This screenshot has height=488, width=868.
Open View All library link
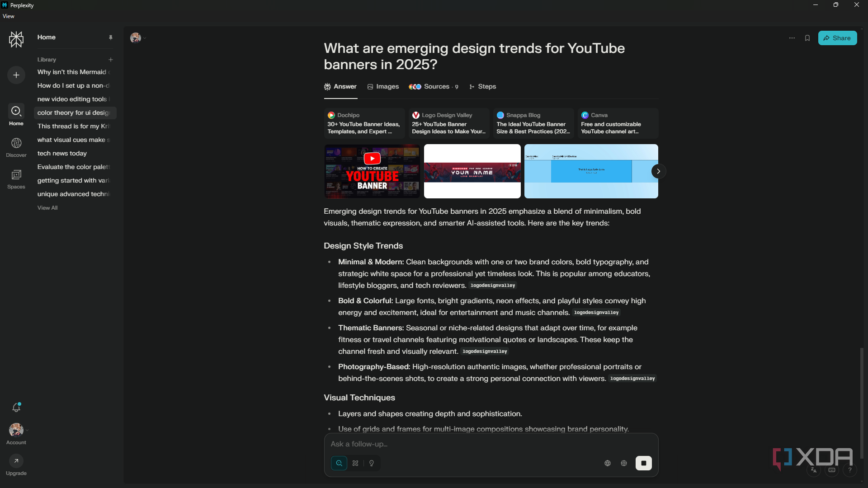(47, 208)
